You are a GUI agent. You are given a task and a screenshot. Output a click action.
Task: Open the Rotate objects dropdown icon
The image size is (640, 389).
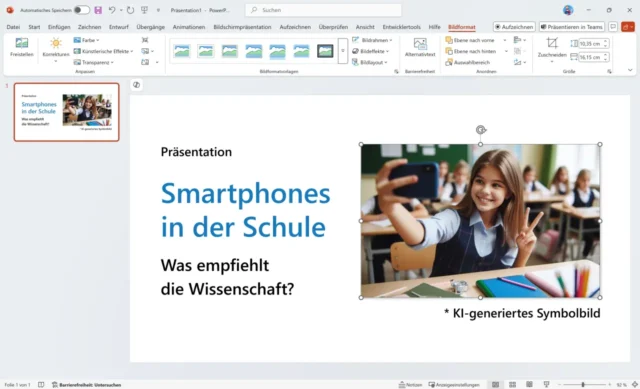click(x=520, y=62)
